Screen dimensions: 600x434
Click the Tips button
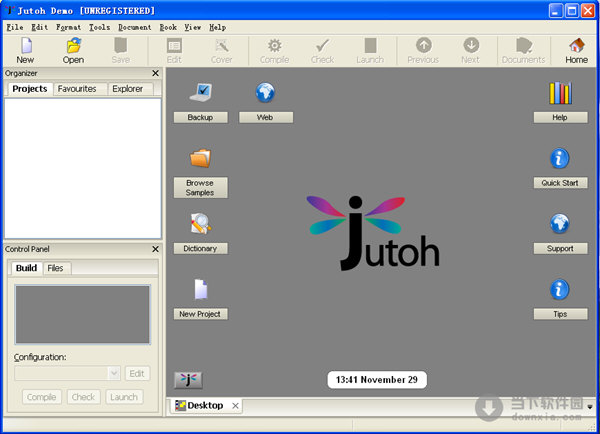tap(561, 314)
